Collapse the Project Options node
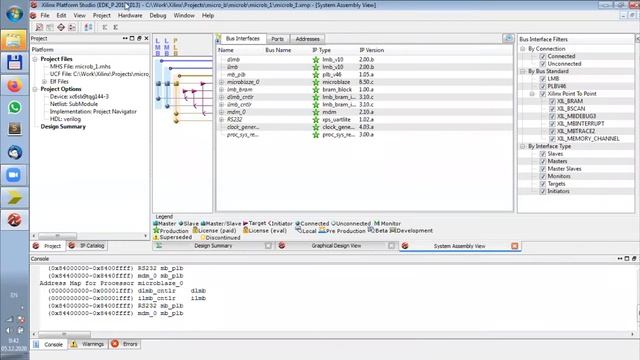The width and height of the screenshot is (640, 360). tap(35, 89)
